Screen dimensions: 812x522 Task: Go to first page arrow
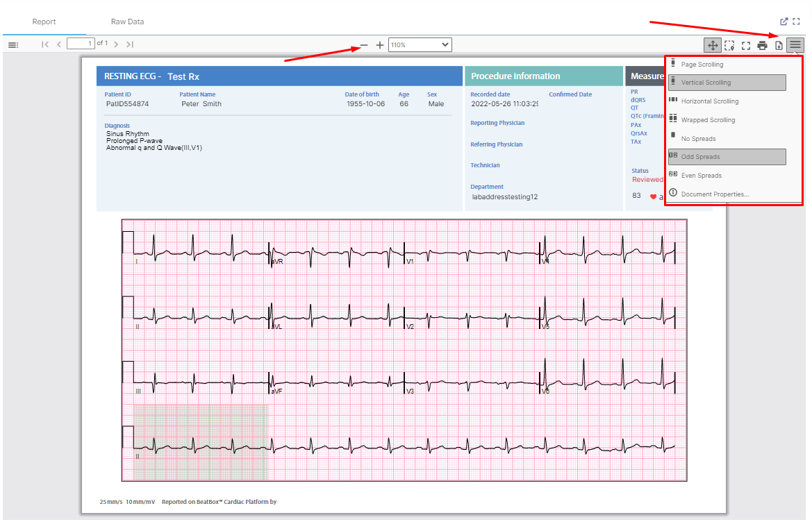coord(45,44)
